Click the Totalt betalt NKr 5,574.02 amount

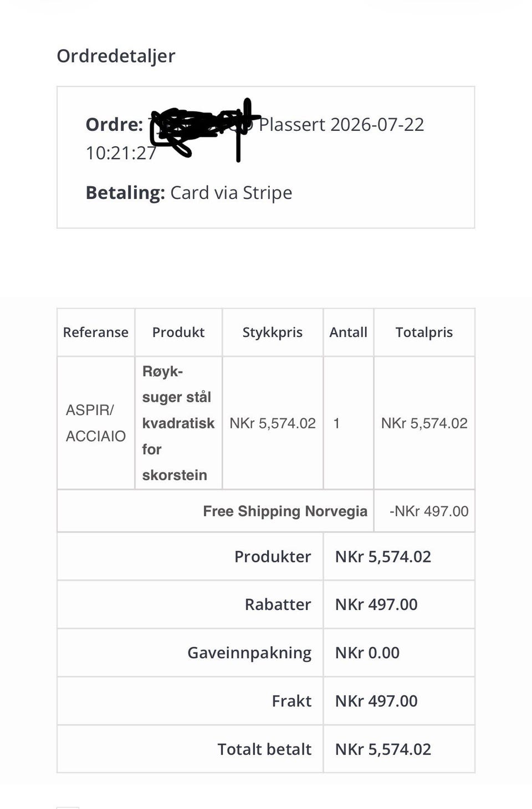point(383,749)
